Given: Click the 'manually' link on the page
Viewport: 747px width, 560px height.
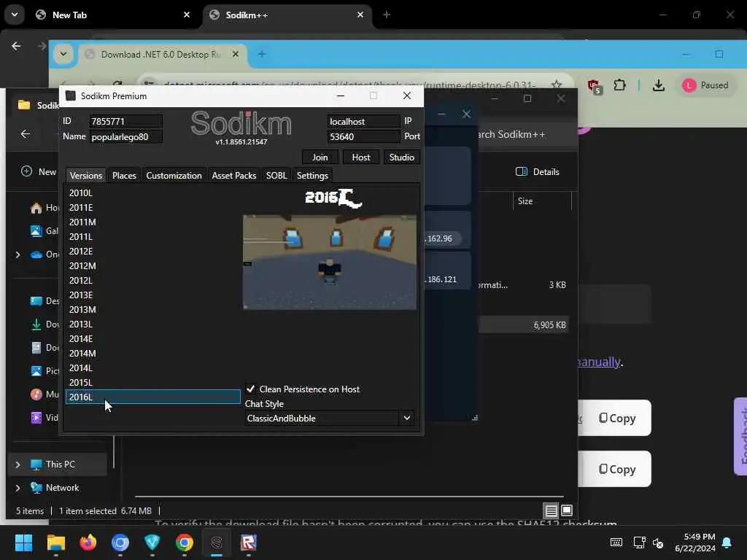Looking at the screenshot, I should pos(599,362).
